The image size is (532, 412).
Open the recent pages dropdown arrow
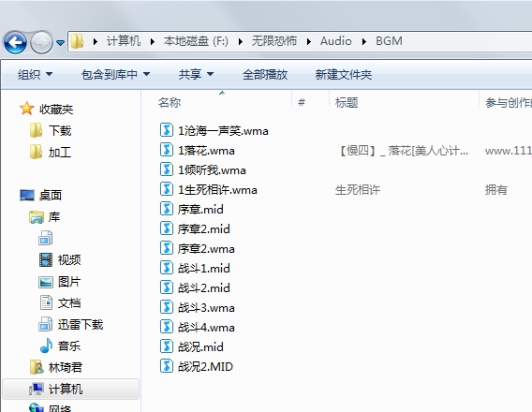tap(60, 43)
